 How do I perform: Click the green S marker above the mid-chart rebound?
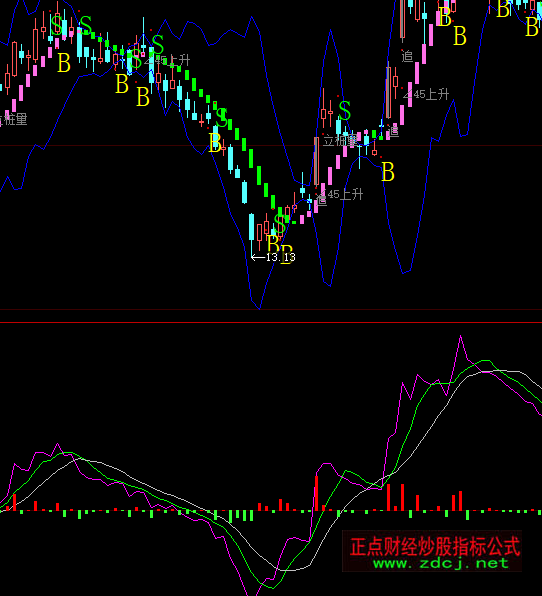(x=345, y=111)
